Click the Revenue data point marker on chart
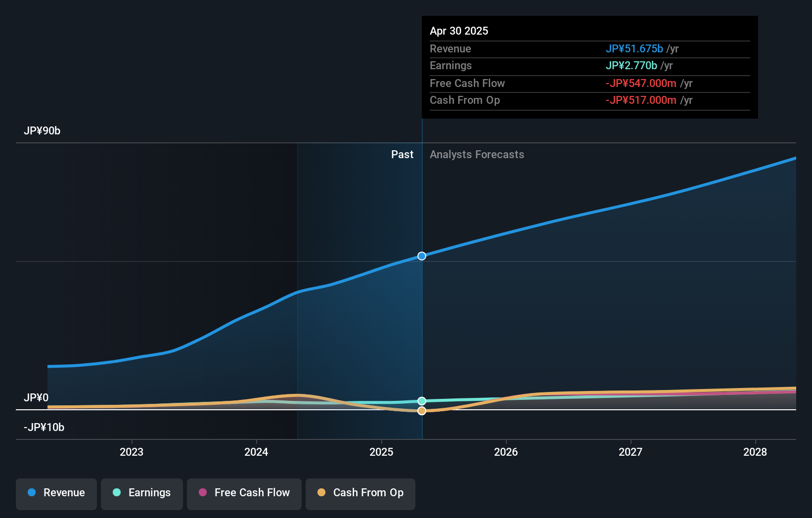812x518 pixels. point(422,256)
